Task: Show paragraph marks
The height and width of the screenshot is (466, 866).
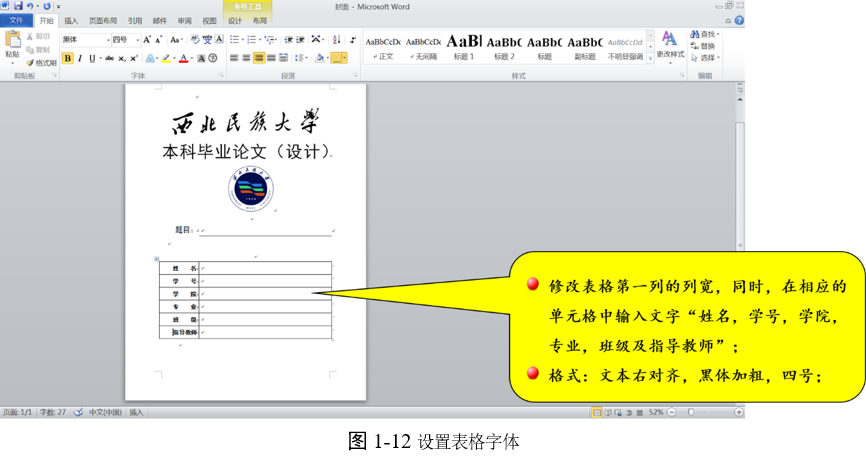Action: point(352,40)
